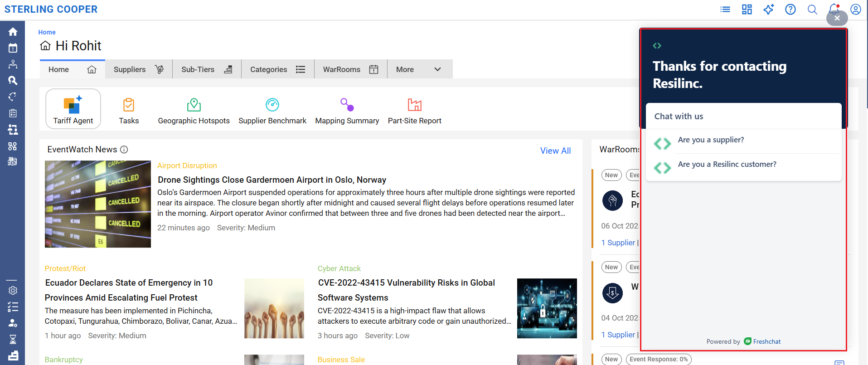Close the Resilinc chat widget
Screen dimensions: 868x365
837,18
